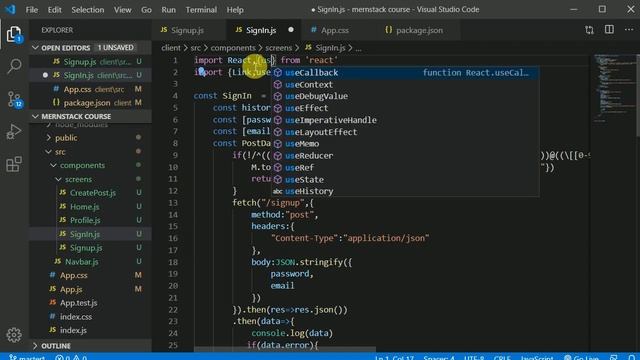Select useReducer suggestion

tap(405, 156)
